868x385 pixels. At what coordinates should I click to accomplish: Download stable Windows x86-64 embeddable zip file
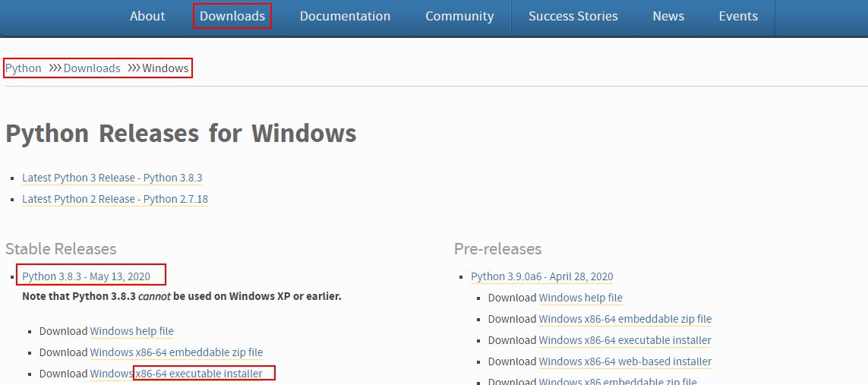(176, 352)
